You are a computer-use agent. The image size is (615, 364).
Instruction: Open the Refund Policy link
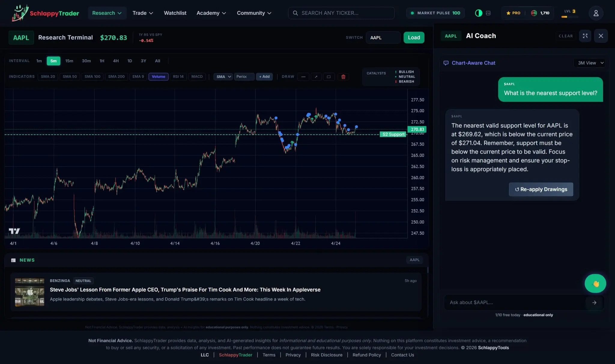point(367,355)
